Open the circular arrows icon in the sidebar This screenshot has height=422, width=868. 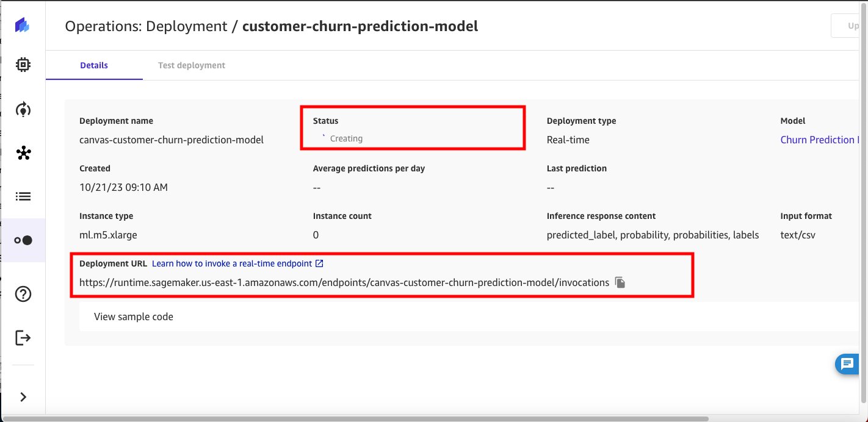click(x=23, y=109)
